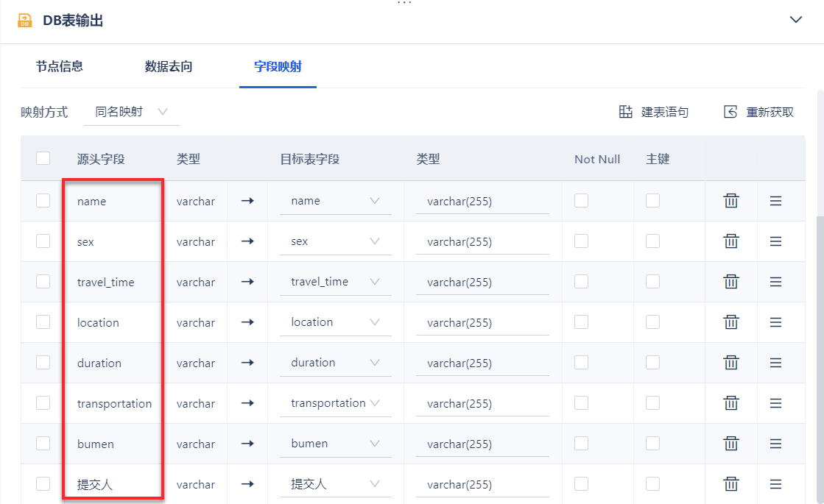This screenshot has height=504, width=824.
Task: Open the 映射方式 同名映射 dropdown
Action: click(131, 112)
